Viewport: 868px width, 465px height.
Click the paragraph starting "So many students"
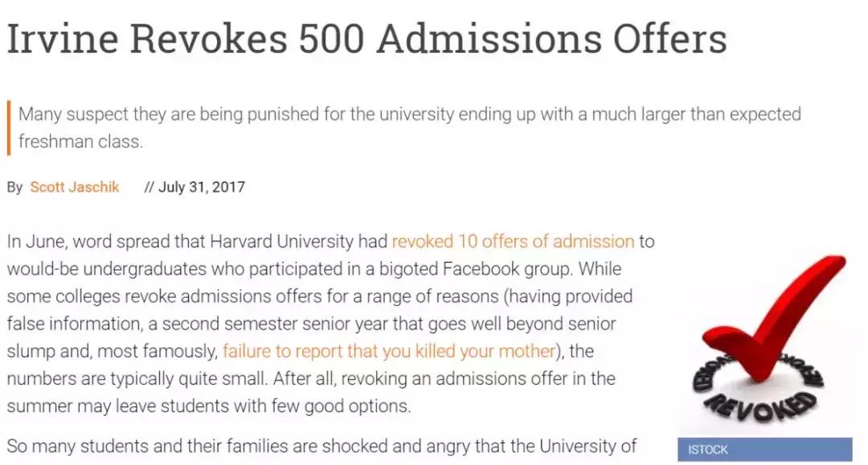(321, 446)
